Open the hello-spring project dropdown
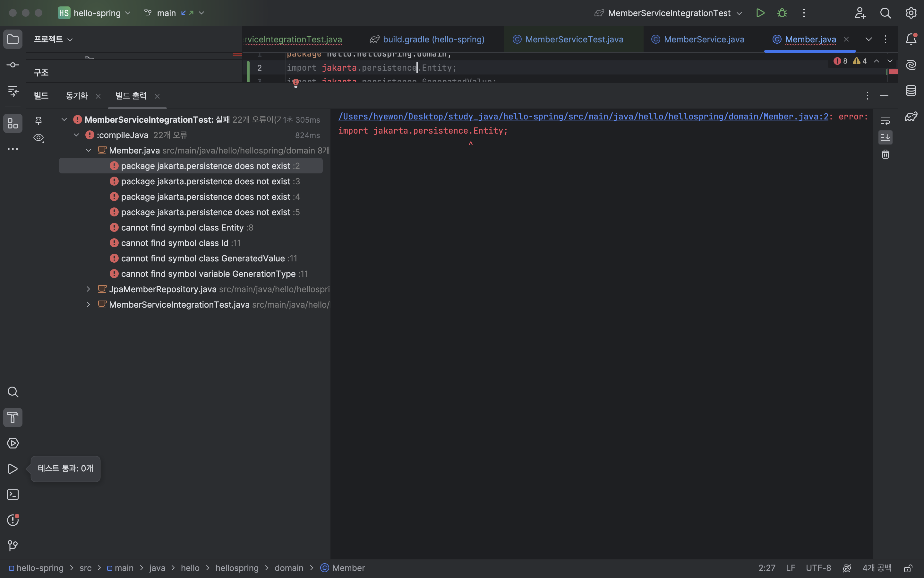The image size is (924, 578). [x=95, y=13]
